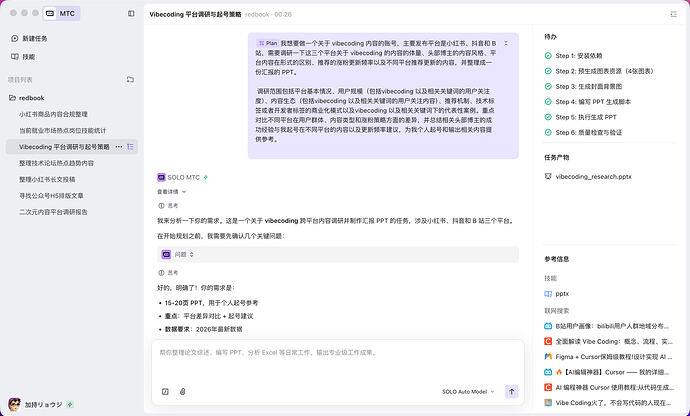The image size is (690, 416).
Task: Expand the 查看详情 dropdown
Action: click(x=172, y=191)
